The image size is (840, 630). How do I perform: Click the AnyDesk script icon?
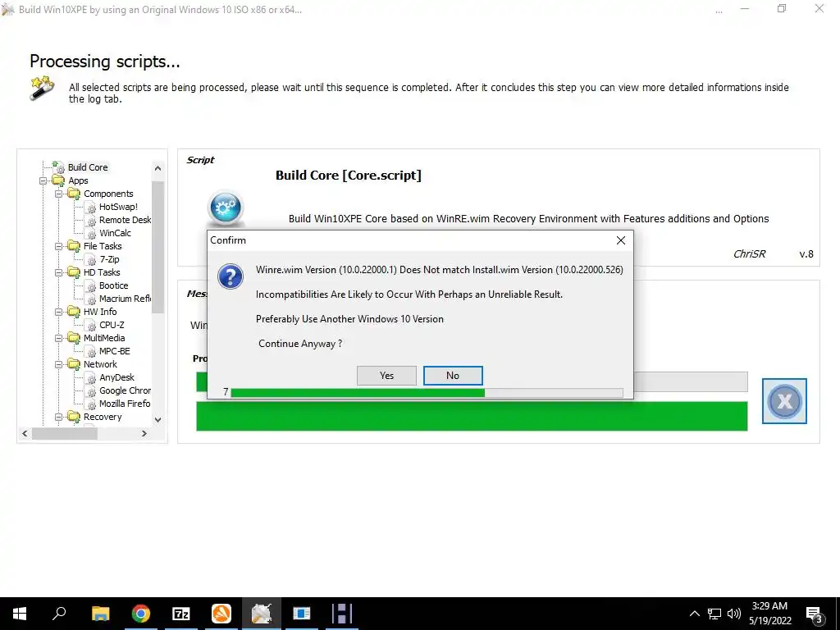pyautogui.click(x=90, y=377)
